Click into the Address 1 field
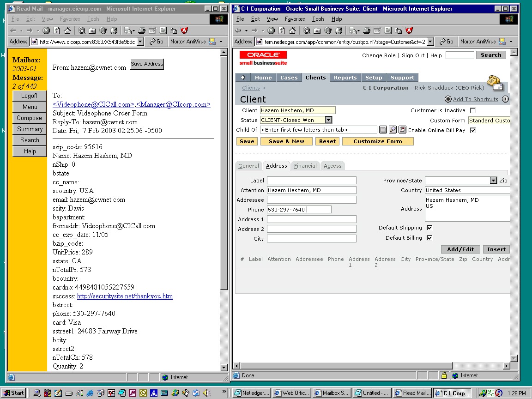The height and width of the screenshot is (399, 532). click(x=311, y=219)
